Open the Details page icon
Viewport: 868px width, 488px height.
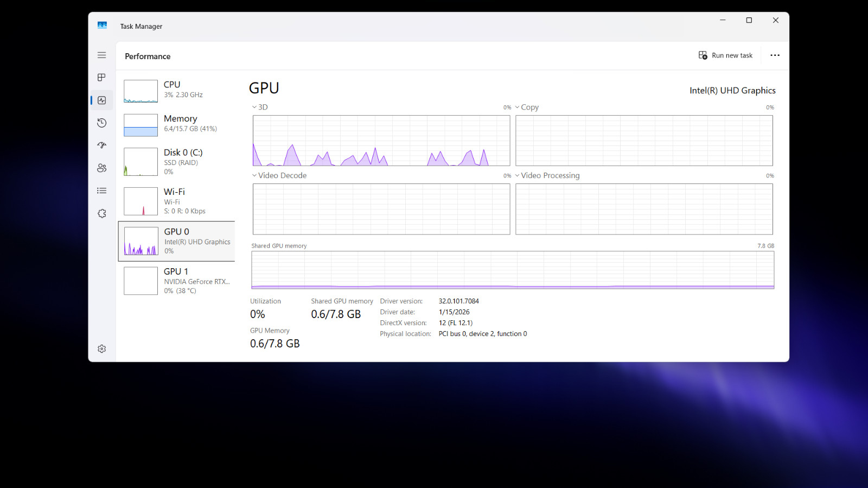click(101, 191)
